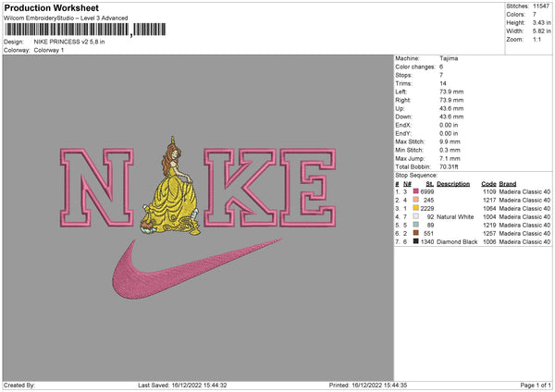
Task: Click the stitch count 2229
Action: (427, 208)
